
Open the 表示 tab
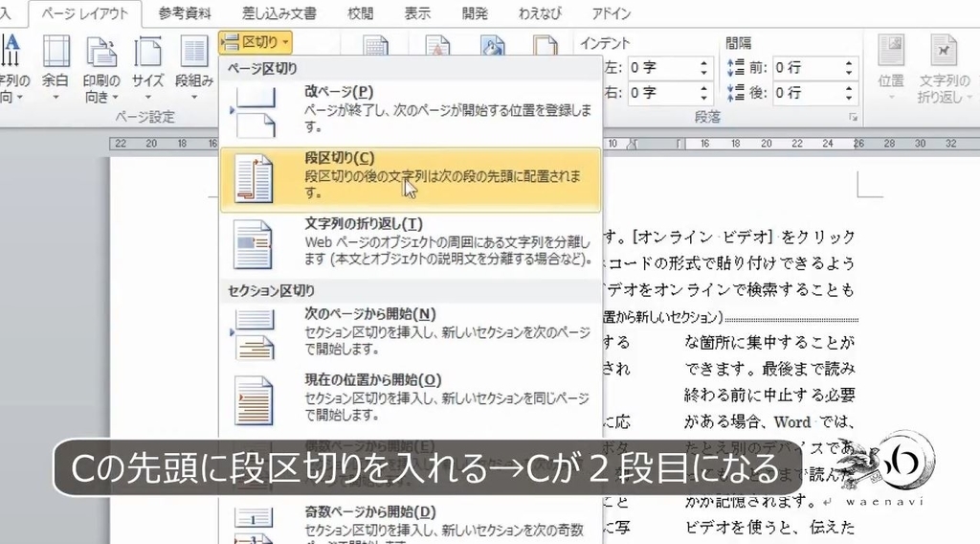[x=417, y=13]
